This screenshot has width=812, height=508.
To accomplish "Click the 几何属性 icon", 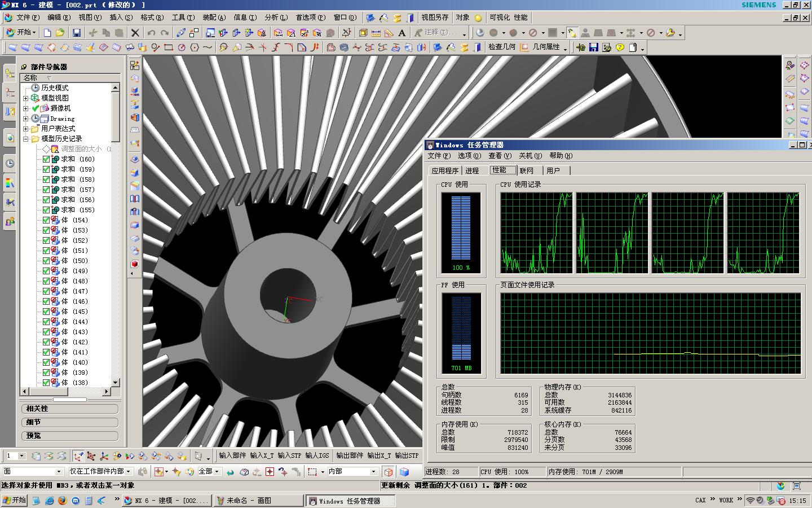I will point(524,47).
